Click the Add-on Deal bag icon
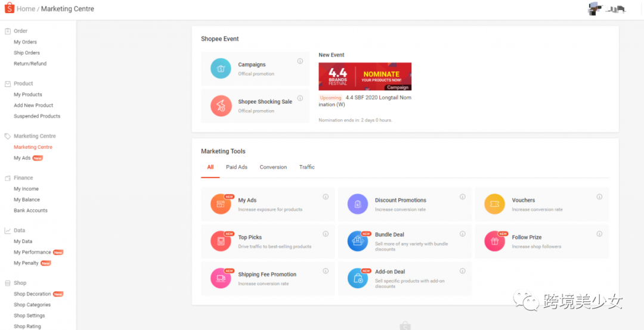This screenshot has height=330, width=644. click(358, 278)
